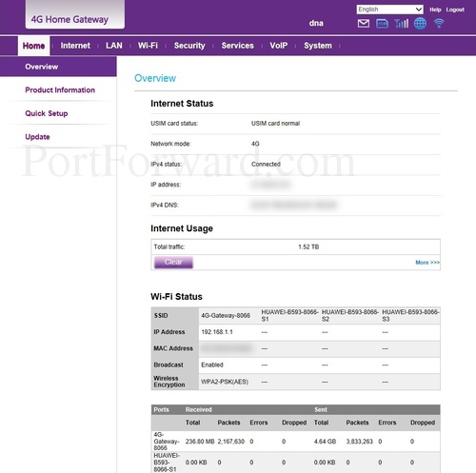The height and width of the screenshot is (473, 476).
Task: Select Quick Setup from sidebar
Action: click(47, 113)
